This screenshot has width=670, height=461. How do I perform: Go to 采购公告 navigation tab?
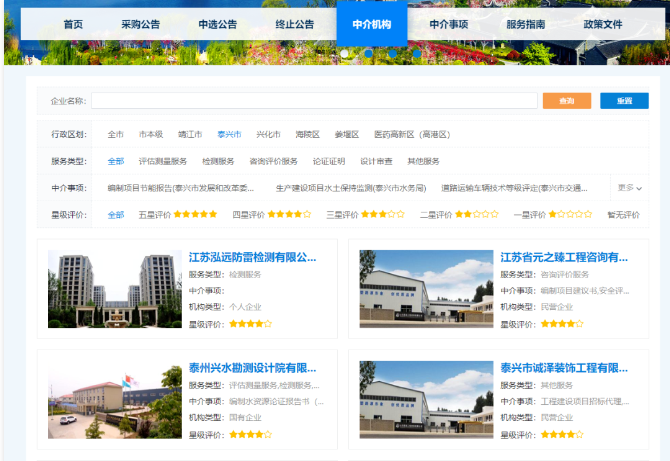[x=140, y=24]
